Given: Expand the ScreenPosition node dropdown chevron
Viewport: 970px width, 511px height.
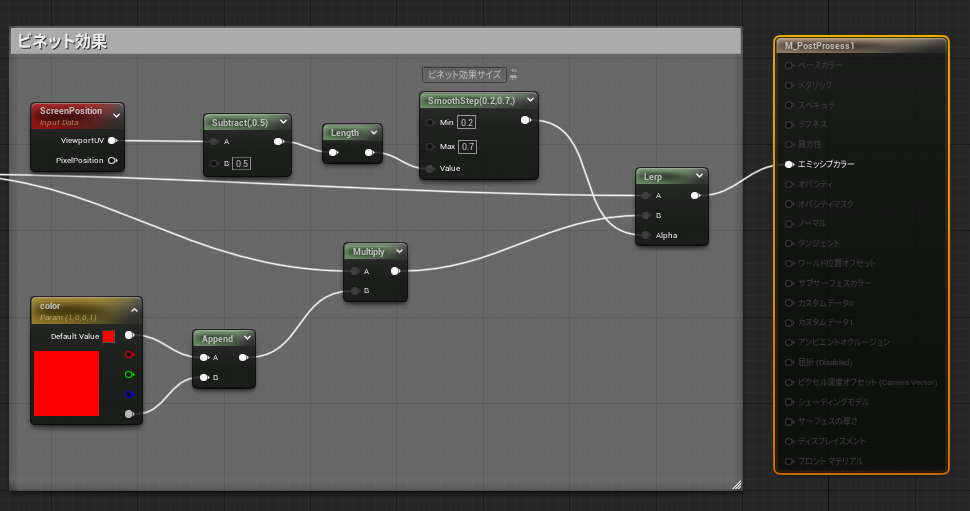Looking at the screenshot, I should pos(116,116).
